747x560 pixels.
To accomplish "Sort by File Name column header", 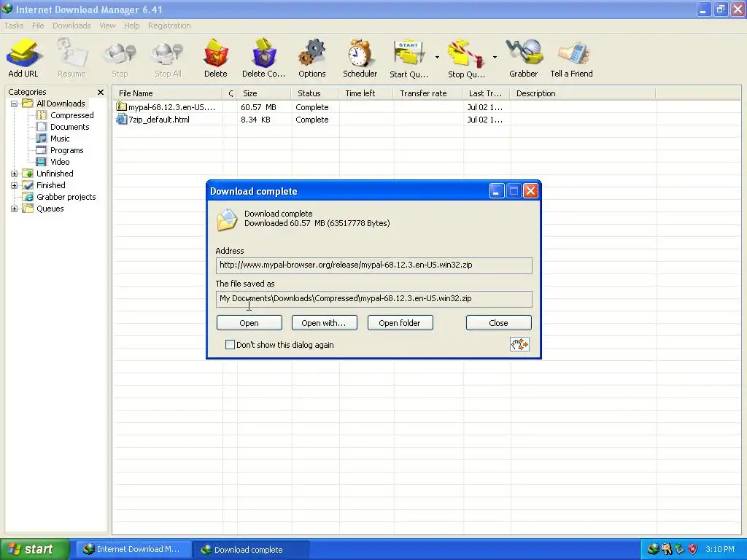I will tap(168, 93).
